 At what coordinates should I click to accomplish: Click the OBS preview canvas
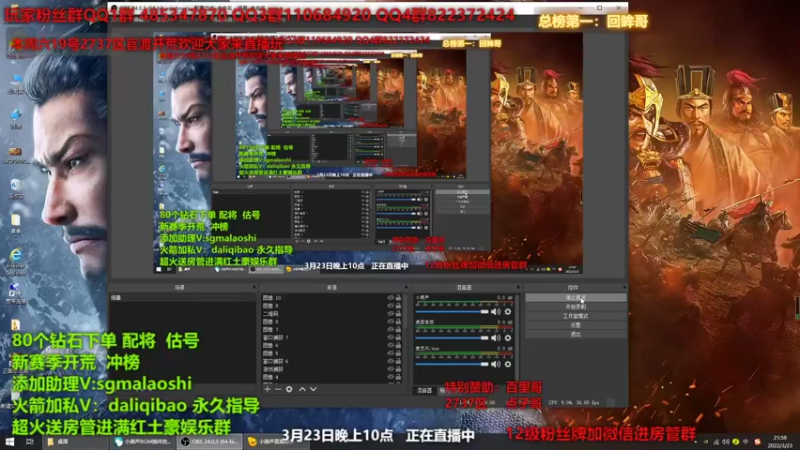[x=368, y=153]
